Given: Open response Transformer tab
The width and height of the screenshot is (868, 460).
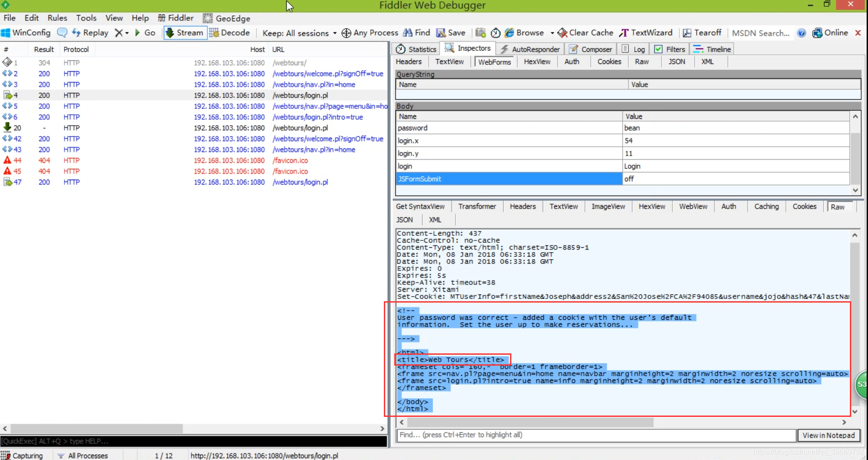Looking at the screenshot, I should 477,206.
